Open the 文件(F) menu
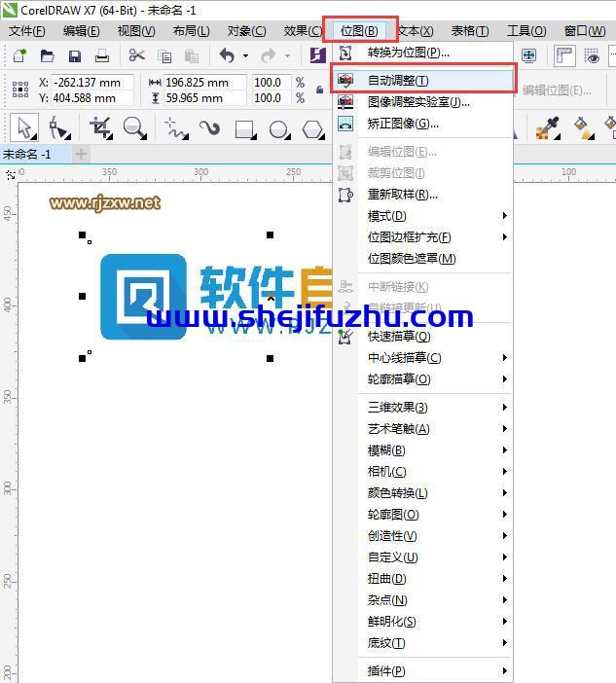 pyautogui.click(x=27, y=31)
